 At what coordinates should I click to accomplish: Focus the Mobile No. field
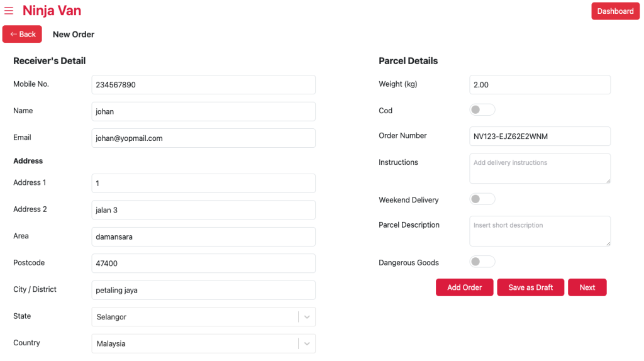pos(203,85)
